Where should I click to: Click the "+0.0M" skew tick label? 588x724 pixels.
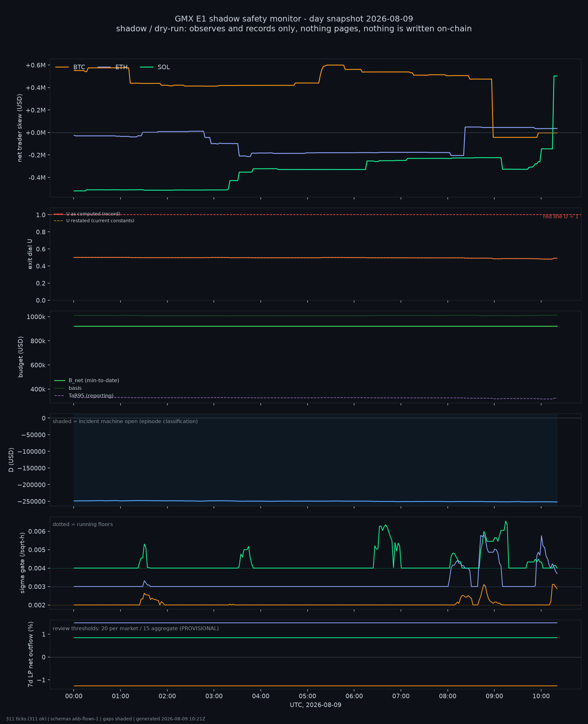[x=36, y=133]
